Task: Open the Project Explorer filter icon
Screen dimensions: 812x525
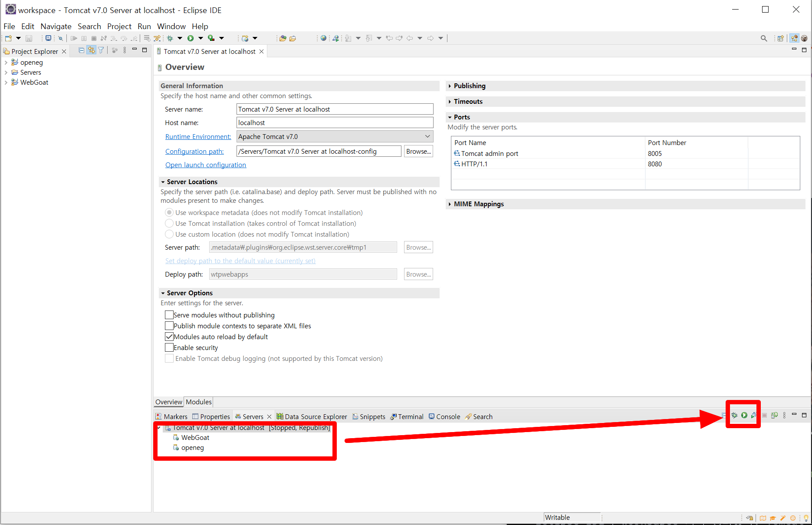Action: pos(101,50)
